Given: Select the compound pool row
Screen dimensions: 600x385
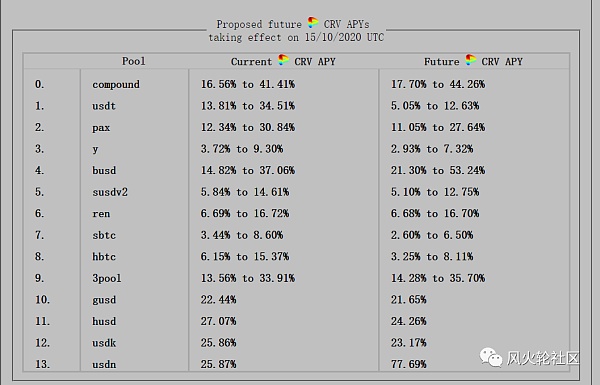Looking at the screenshot, I should (x=297, y=84).
